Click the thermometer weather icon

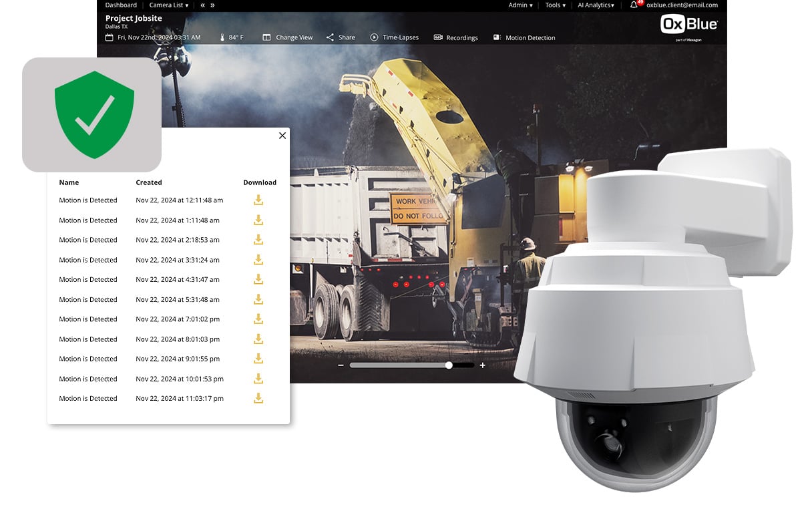point(223,38)
